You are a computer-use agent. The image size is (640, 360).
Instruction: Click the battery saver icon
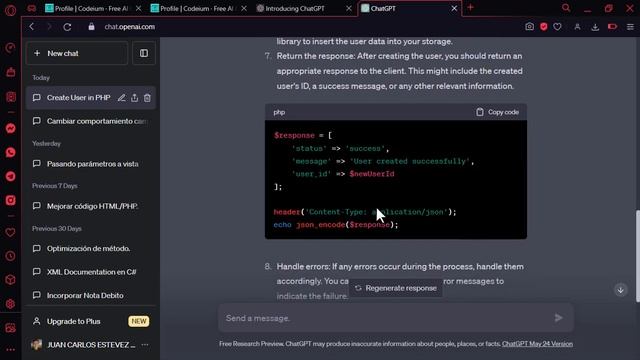(612, 27)
